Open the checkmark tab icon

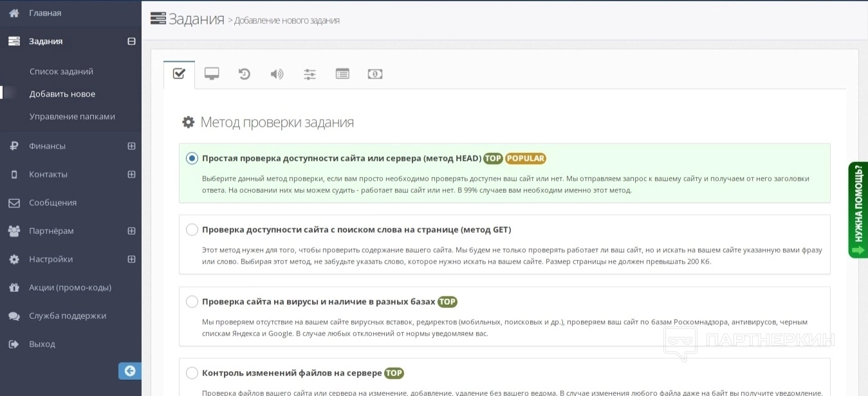coord(179,75)
